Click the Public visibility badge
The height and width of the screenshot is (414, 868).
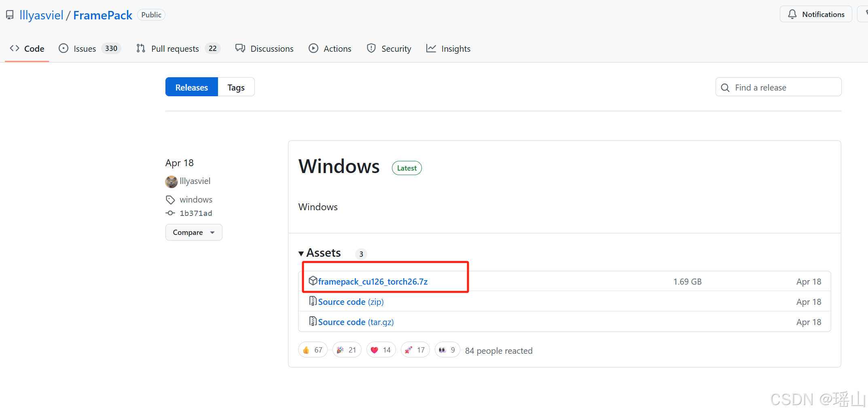151,15
